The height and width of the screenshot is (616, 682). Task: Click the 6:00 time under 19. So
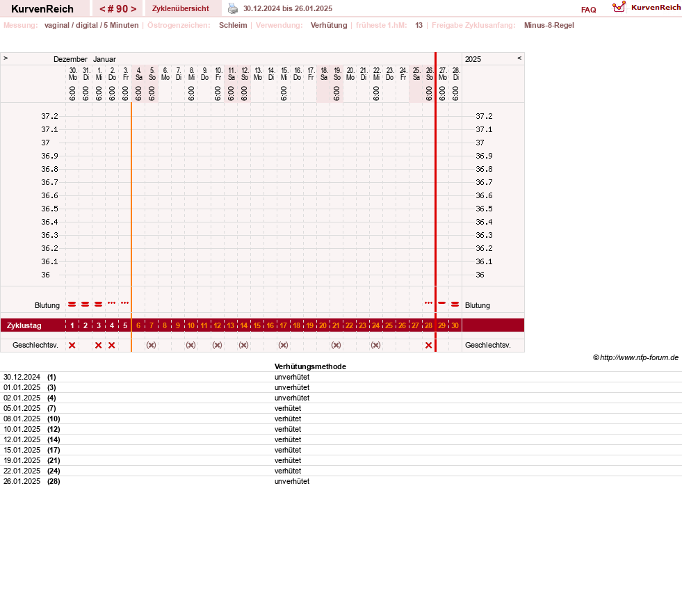(x=336, y=94)
